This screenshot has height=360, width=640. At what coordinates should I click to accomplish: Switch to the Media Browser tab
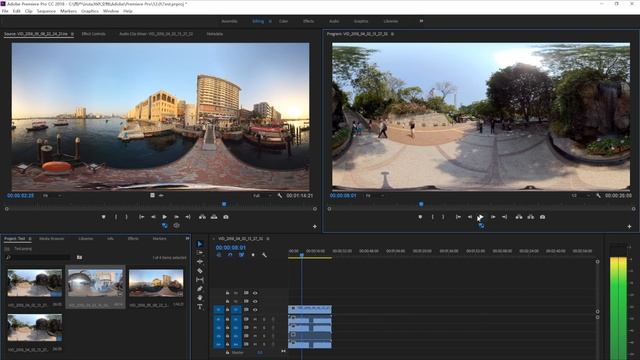click(x=51, y=238)
